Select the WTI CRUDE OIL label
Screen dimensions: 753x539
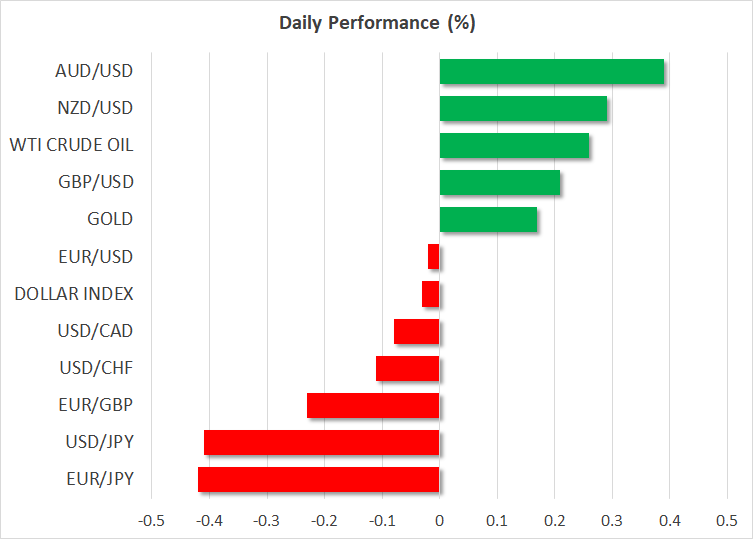coord(71,145)
